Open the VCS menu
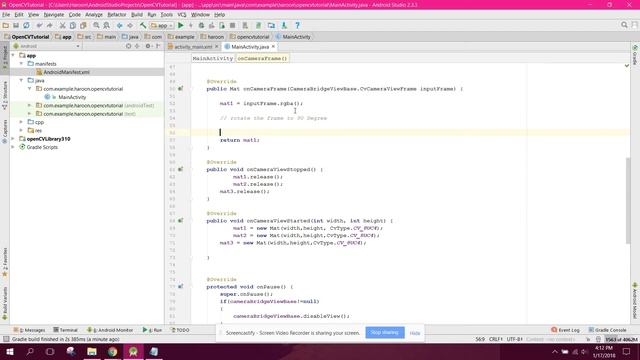 182,15
